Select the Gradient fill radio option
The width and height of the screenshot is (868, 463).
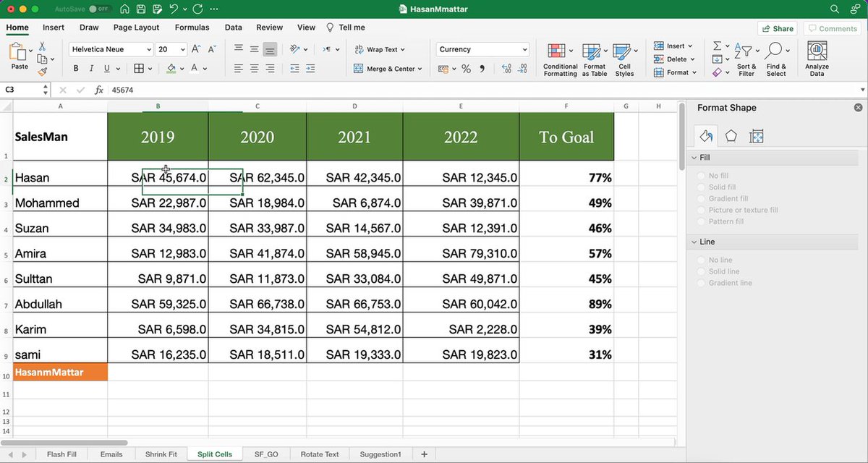coord(701,198)
